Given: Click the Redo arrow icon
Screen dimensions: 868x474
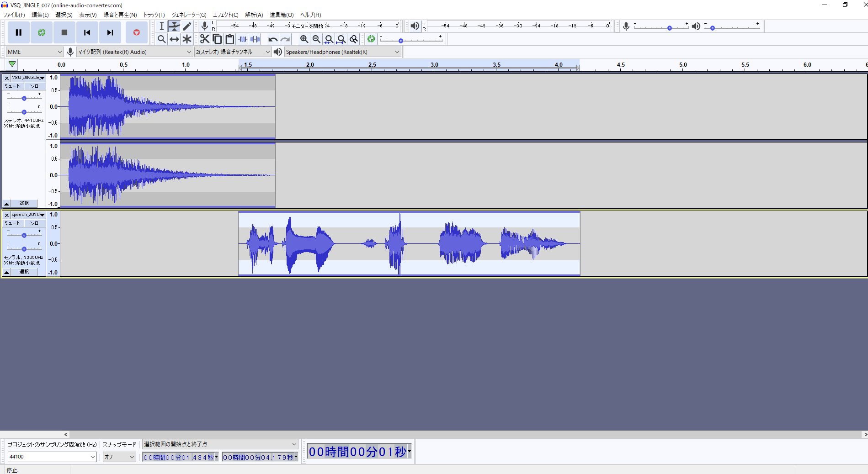Looking at the screenshot, I should (285, 39).
